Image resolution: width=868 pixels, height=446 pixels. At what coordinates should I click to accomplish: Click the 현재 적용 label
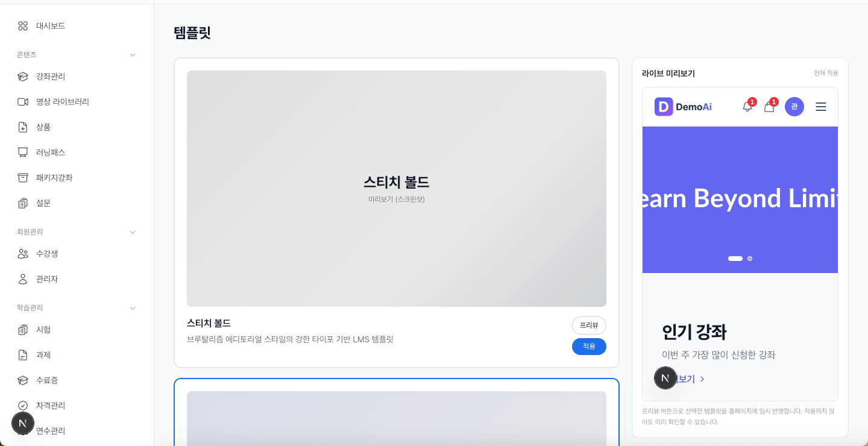(x=826, y=73)
